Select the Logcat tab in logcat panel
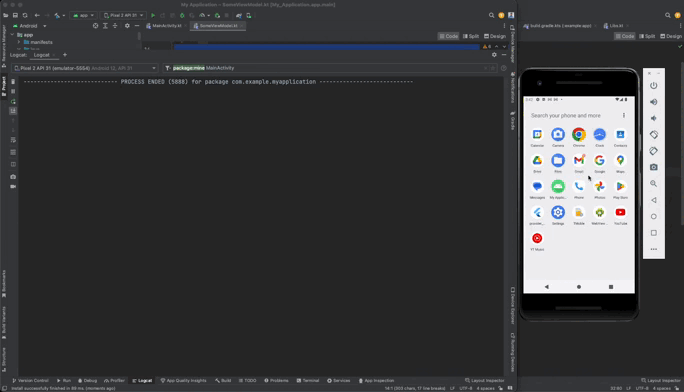This screenshot has width=684, height=392. click(x=42, y=55)
